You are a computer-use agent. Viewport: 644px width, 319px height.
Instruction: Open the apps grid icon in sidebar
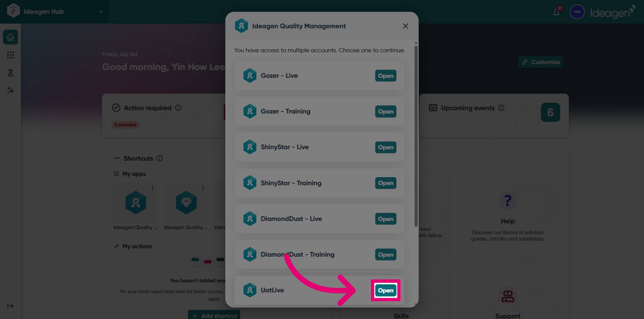[10, 55]
